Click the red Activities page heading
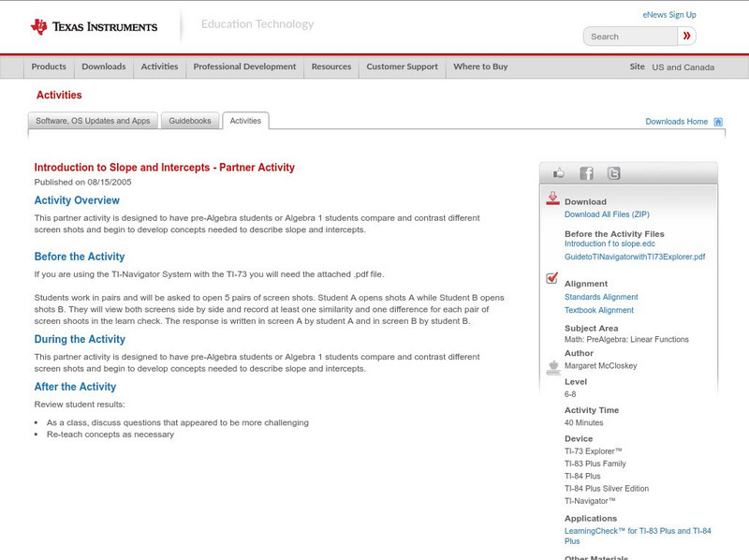 [59, 96]
